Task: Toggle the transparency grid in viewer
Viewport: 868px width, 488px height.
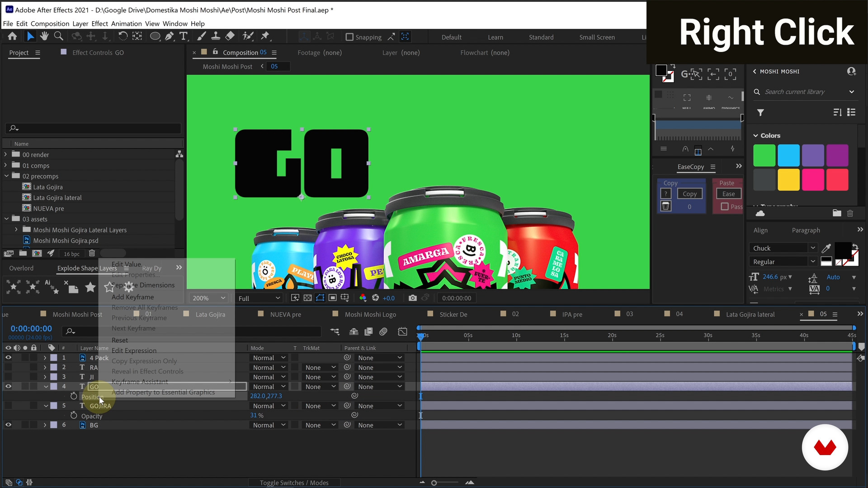Action: tap(307, 298)
